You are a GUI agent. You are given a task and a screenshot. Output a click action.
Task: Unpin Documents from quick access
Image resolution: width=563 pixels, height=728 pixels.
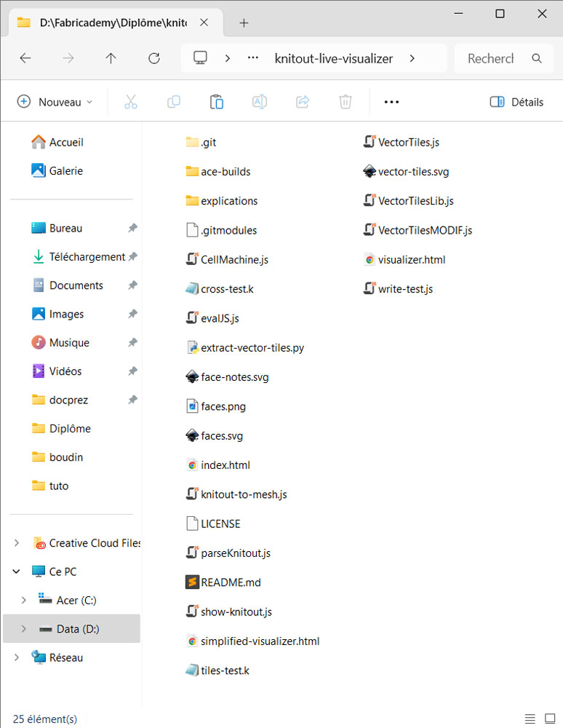click(x=132, y=285)
